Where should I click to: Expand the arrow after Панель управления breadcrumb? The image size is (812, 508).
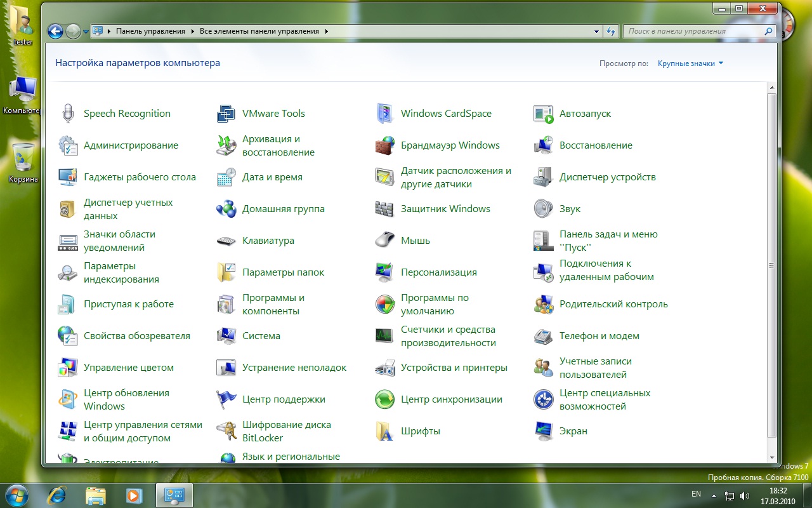tap(192, 31)
